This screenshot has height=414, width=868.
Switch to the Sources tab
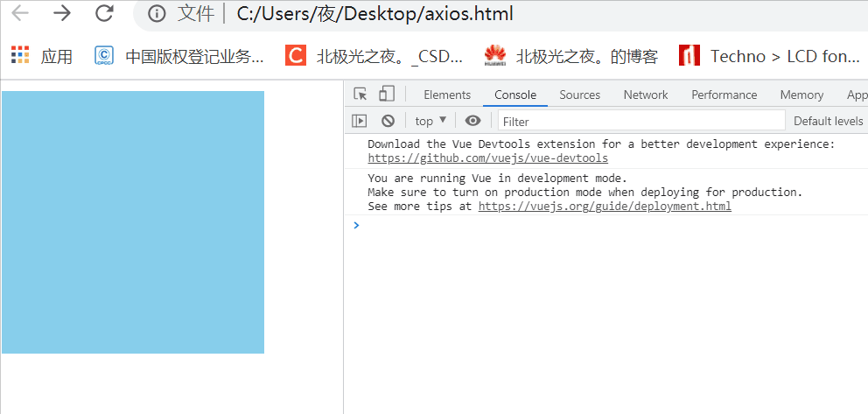579,95
